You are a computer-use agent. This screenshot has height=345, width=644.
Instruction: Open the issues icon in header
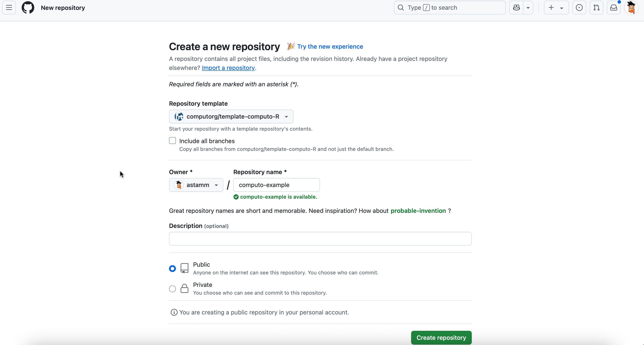(x=579, y=8)
